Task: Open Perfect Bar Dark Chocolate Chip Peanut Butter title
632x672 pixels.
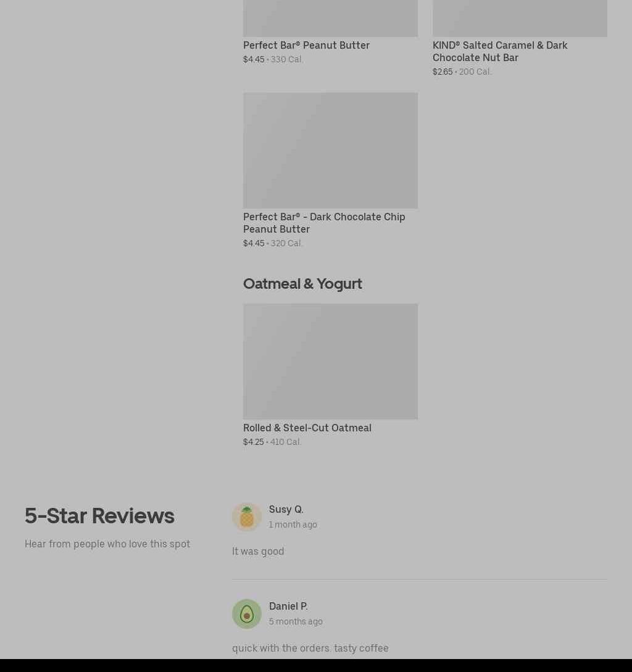Action: tap(324, 223)
